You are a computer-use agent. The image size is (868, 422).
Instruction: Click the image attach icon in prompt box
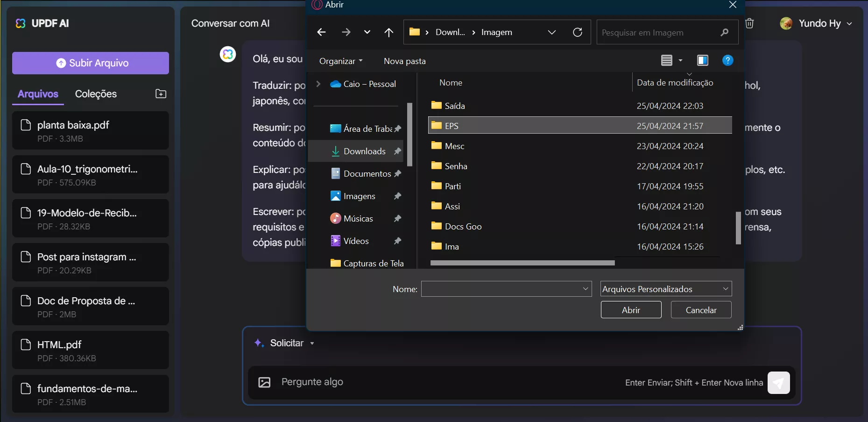264,382
